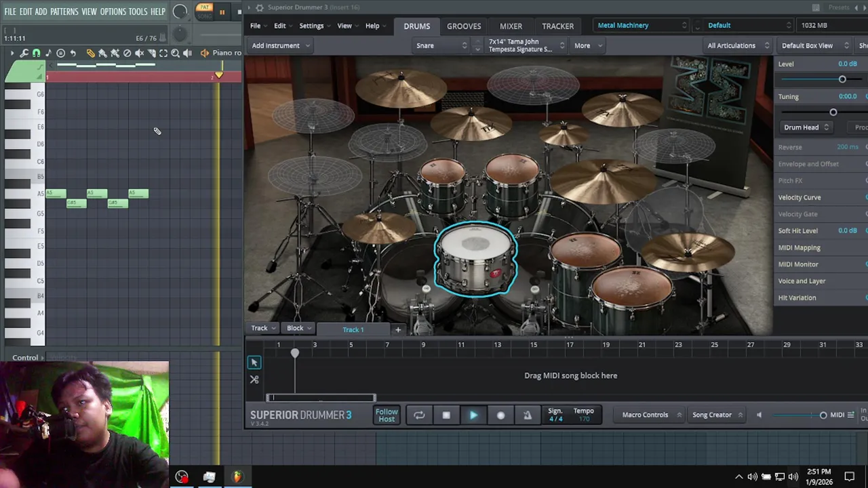Add a new song track with plus icon
868x488 pixels.
[398, 329]
